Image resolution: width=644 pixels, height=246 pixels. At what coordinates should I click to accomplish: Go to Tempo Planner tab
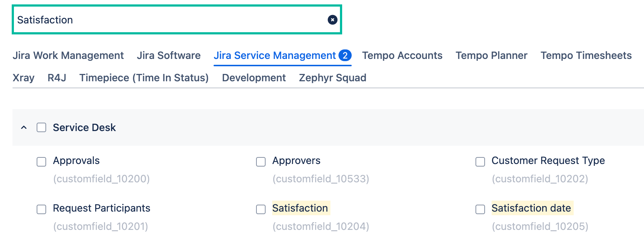491,55
